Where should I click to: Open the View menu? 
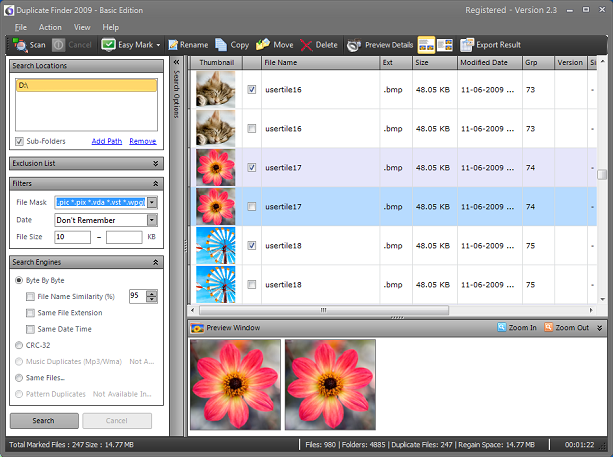[x=82, y=27]
